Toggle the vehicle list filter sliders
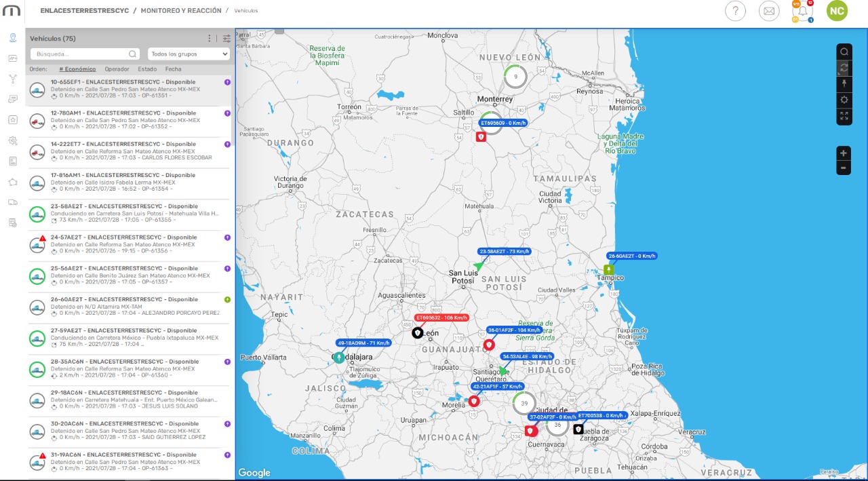 point(226,39)
